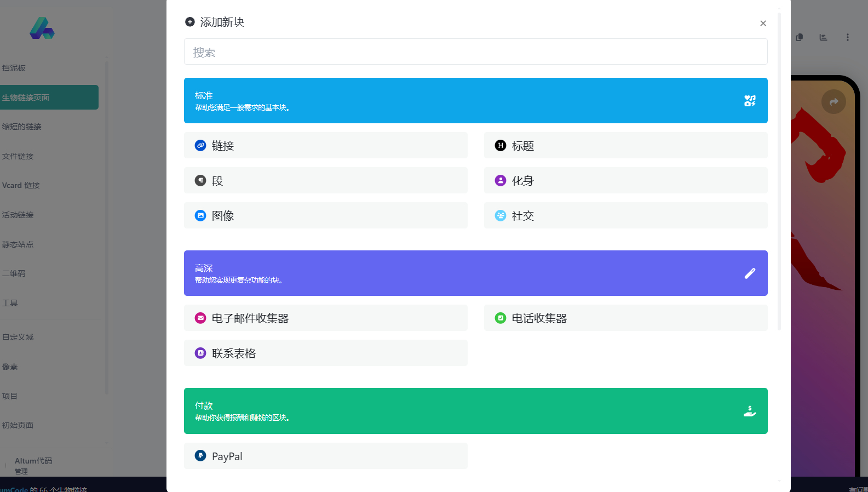Select the 社交 socials block icon
Image resolution: width=868 pixels, height=492 pixels.
(501, 215)
